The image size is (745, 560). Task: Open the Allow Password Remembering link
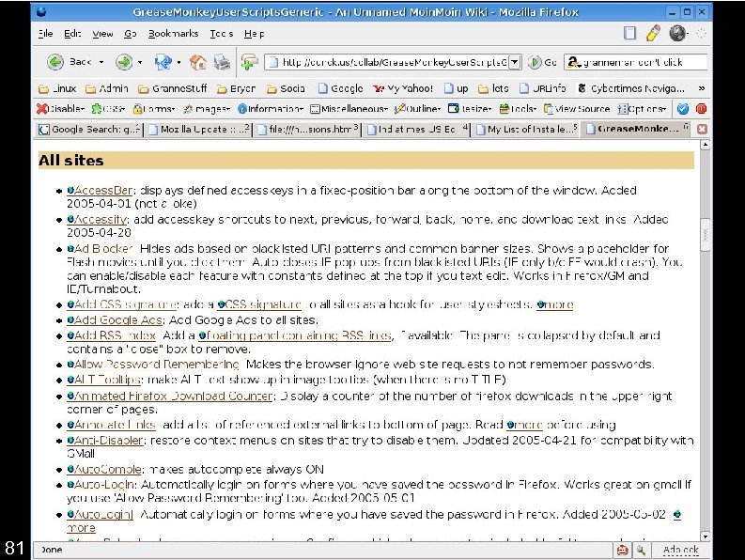tap(157, 365)
